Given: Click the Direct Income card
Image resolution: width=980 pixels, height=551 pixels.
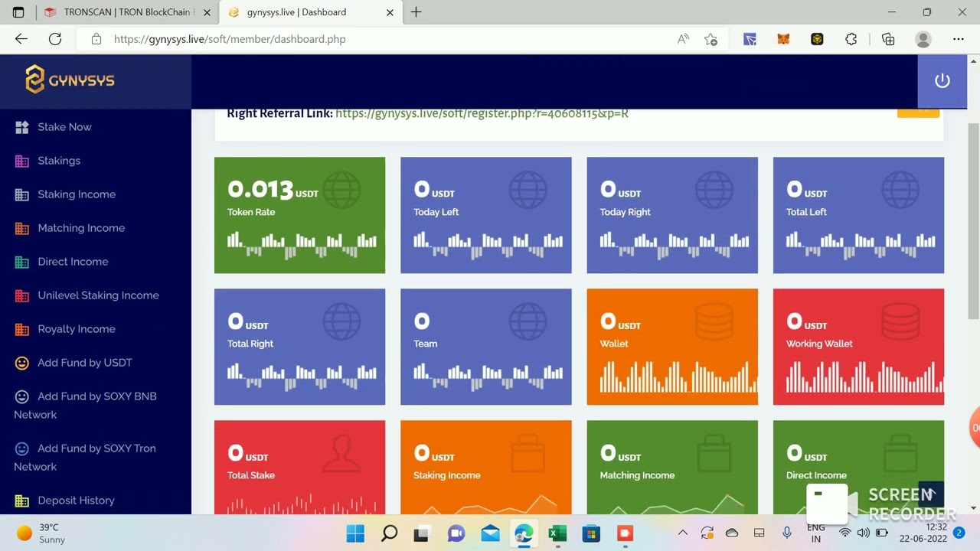Looking at the screenshot, I should pyautogui.click(x=858, y=467).
